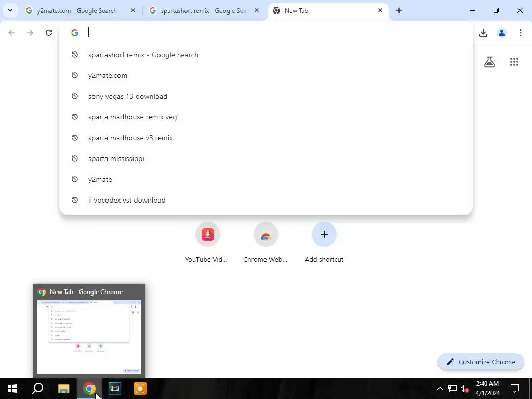Click the network tray icon
532x399 pixels.
(453, 389)
